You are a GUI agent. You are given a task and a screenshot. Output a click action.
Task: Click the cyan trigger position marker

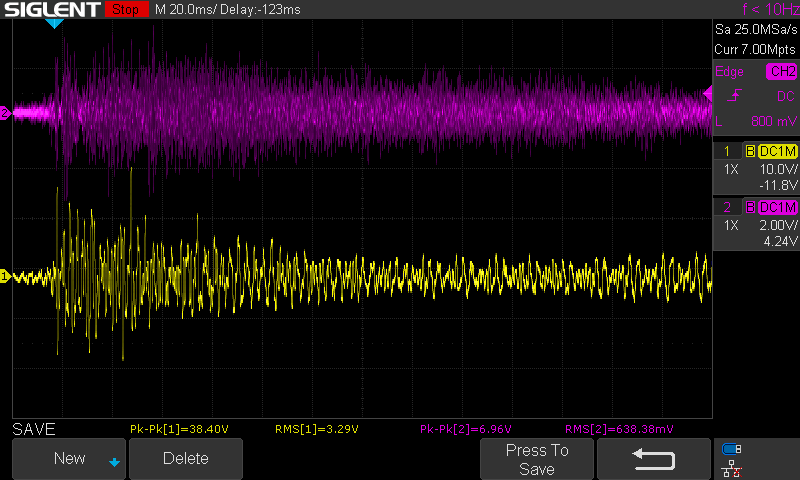pos(54,23)
